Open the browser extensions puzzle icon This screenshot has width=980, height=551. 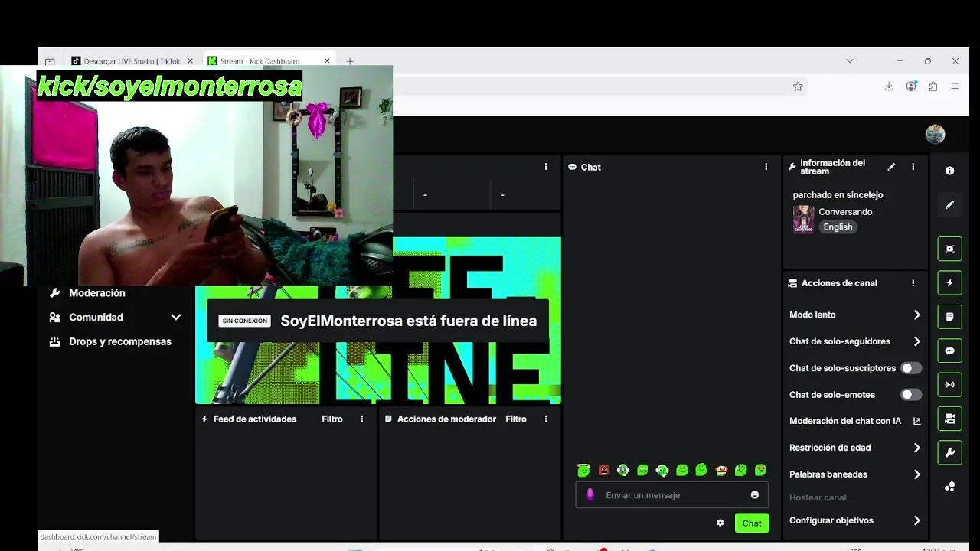[933, 86]
